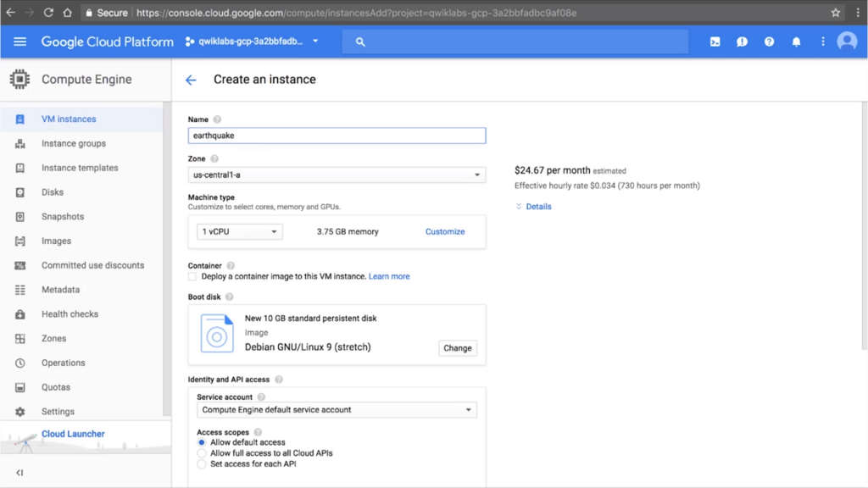Select Set access for each API
Screen dimensions: 868x488
coord(202,464)
